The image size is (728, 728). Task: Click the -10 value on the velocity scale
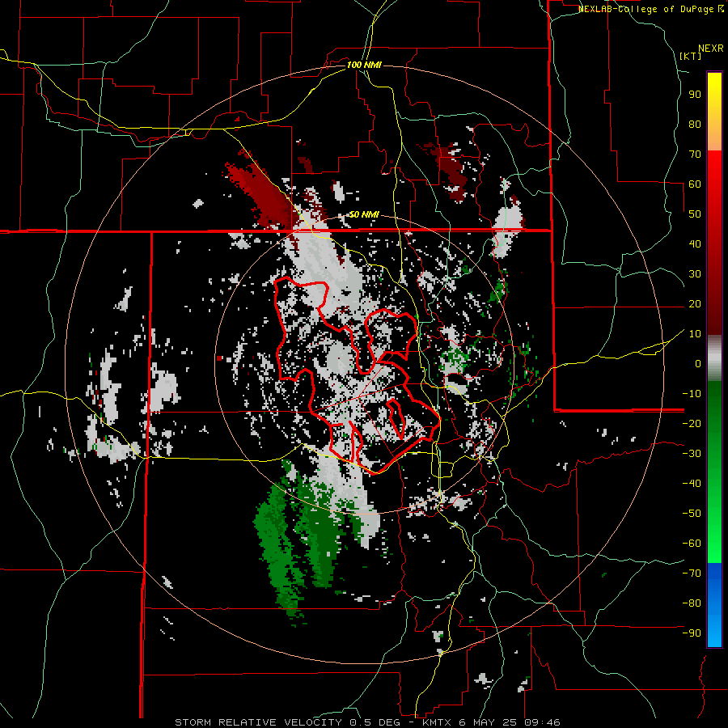pos(692,394)
